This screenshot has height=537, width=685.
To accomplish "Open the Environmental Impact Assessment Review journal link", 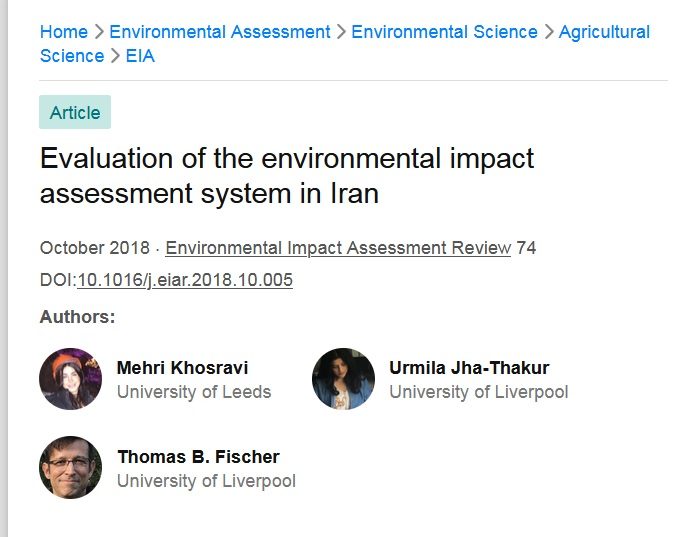I will (338, 248).
